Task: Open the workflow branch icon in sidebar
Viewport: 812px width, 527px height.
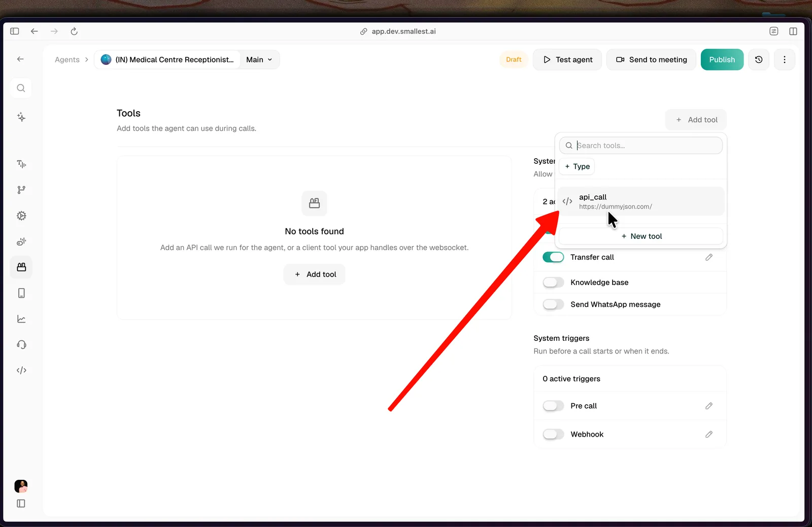Action: click(21, 190)
